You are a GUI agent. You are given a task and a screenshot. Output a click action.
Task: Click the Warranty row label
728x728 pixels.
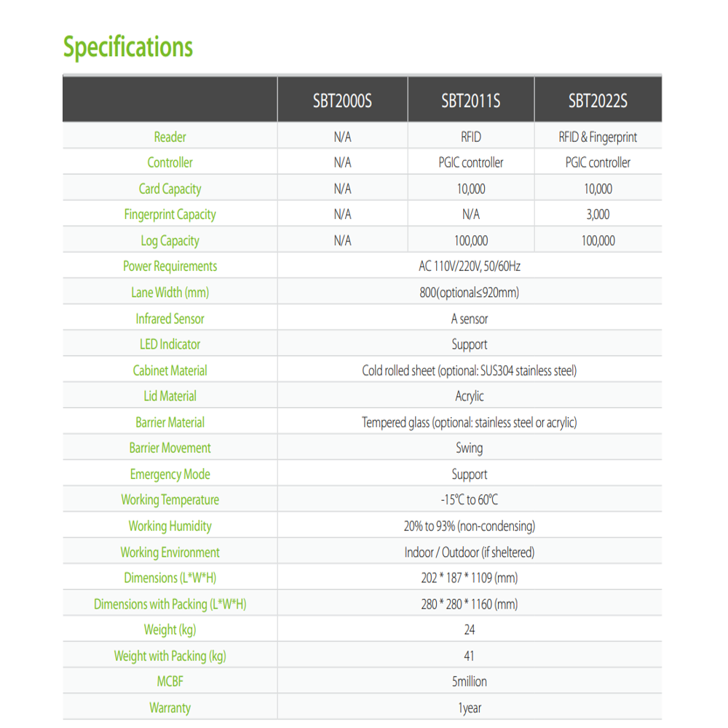click(170, 708)
